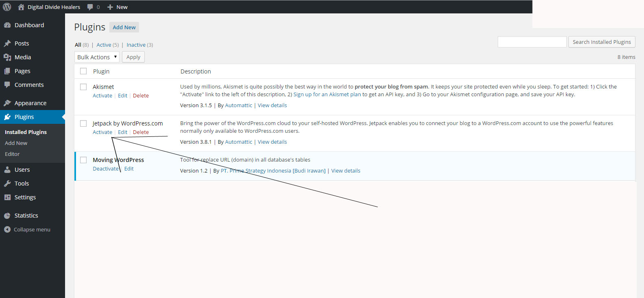Open PT. Prime Strategy Indonesia author link

[x=273, y=171]
